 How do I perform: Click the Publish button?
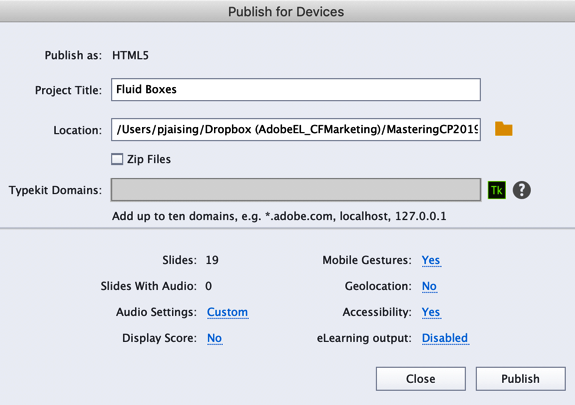[521, 379]
